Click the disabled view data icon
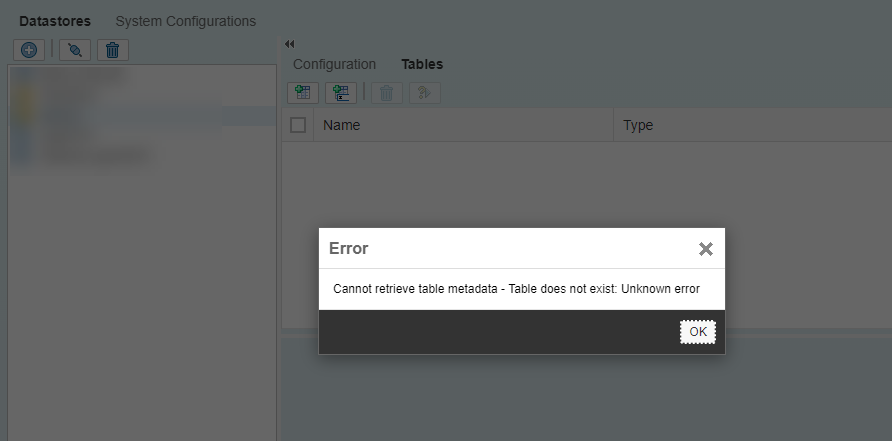The width and height of the screenshot is (892, 441). pos(425,93)
